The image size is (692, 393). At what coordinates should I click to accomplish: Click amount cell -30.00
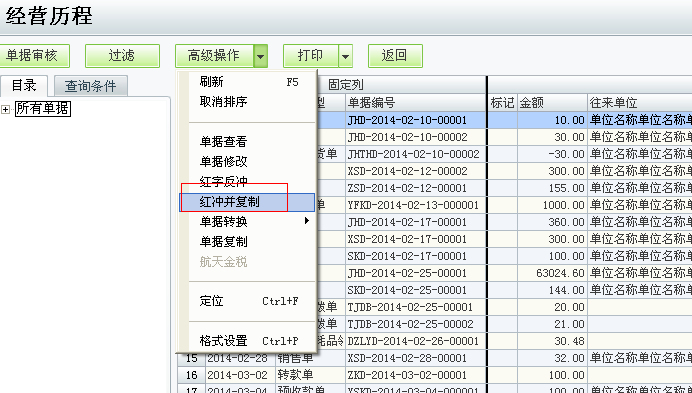(552, 154)
